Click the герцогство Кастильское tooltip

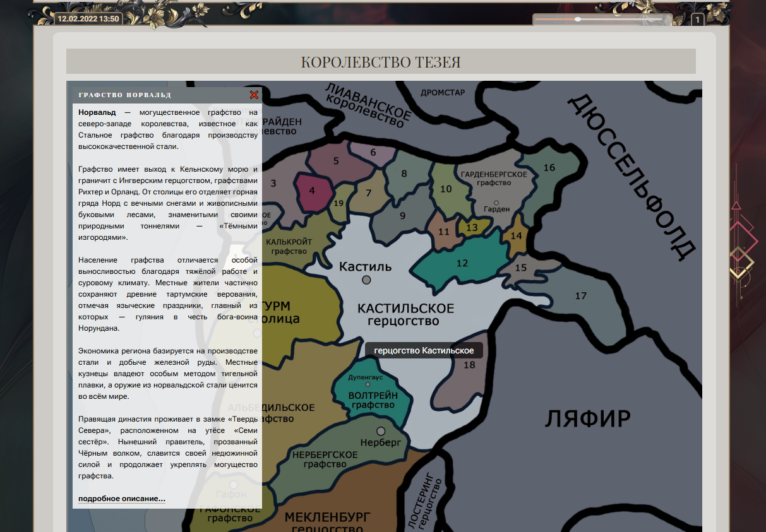(424, 350)
